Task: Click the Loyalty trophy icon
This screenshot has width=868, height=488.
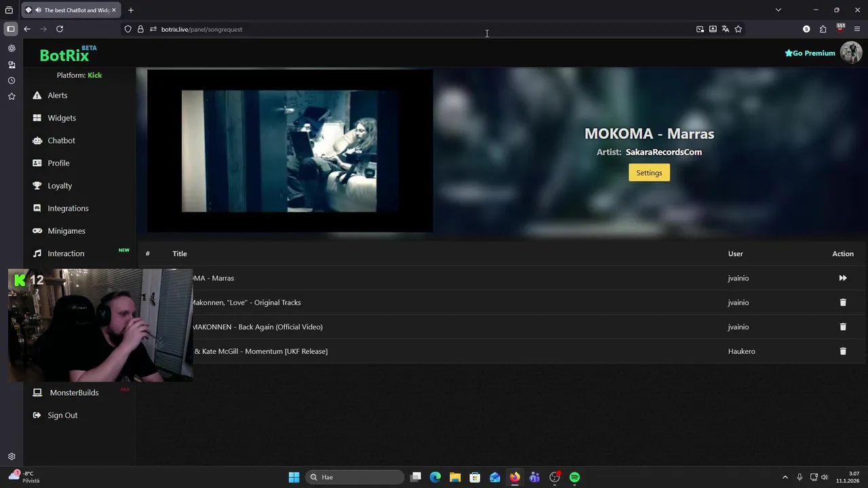Action: (37, 186)
